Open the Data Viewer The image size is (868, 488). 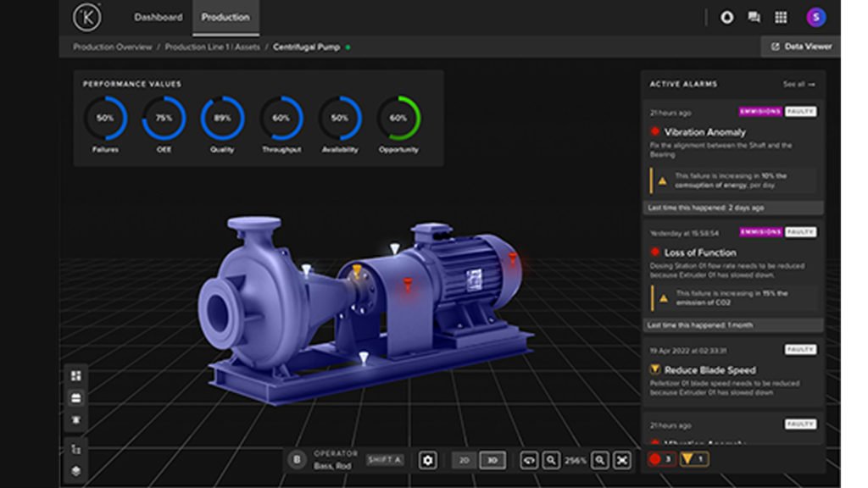coord(798,47)
